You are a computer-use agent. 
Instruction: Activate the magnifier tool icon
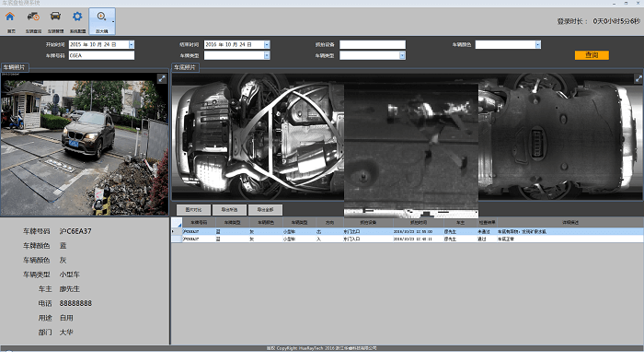pos(101,17)
